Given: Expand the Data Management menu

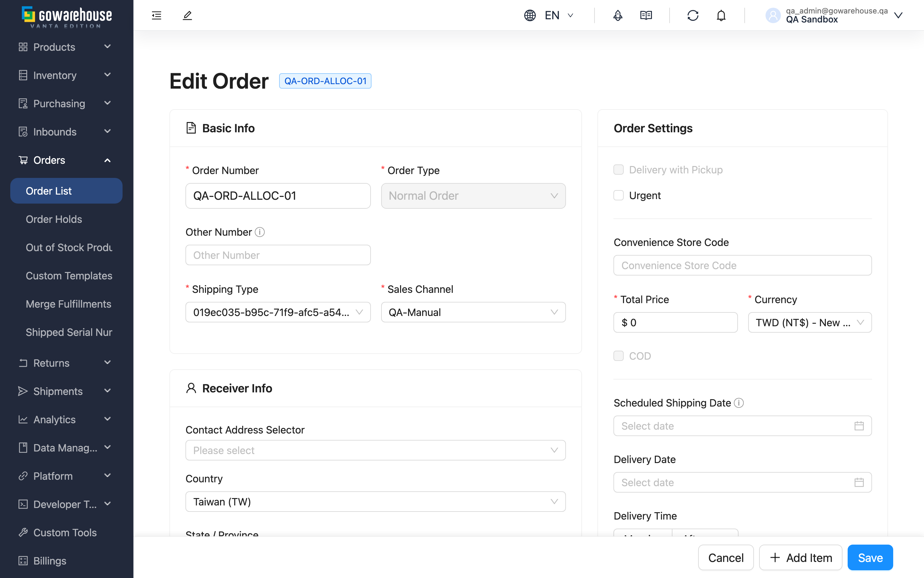Looking at the screenshot, I should pyautogui.click(x=66, y=448).
